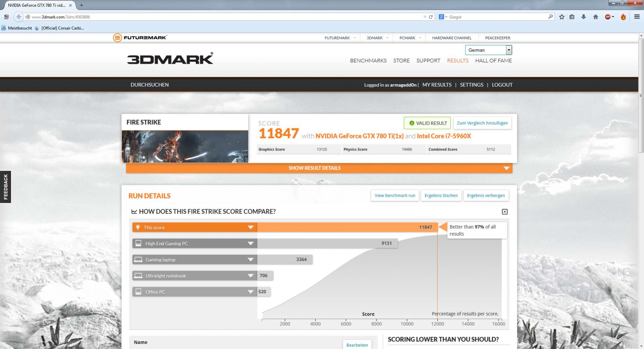This screenshot has width=644, height=349.
Task: Click the Futuremark logo icon
Action: click(117, 38)
